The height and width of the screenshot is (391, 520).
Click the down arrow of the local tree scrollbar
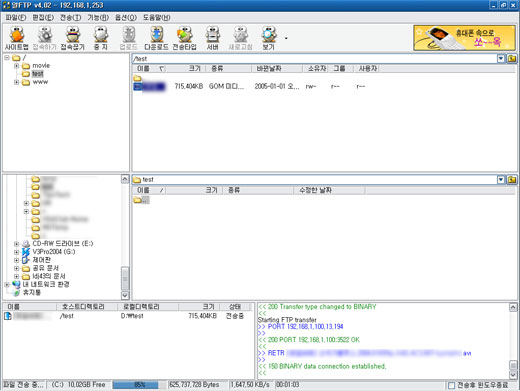(125, 295)
